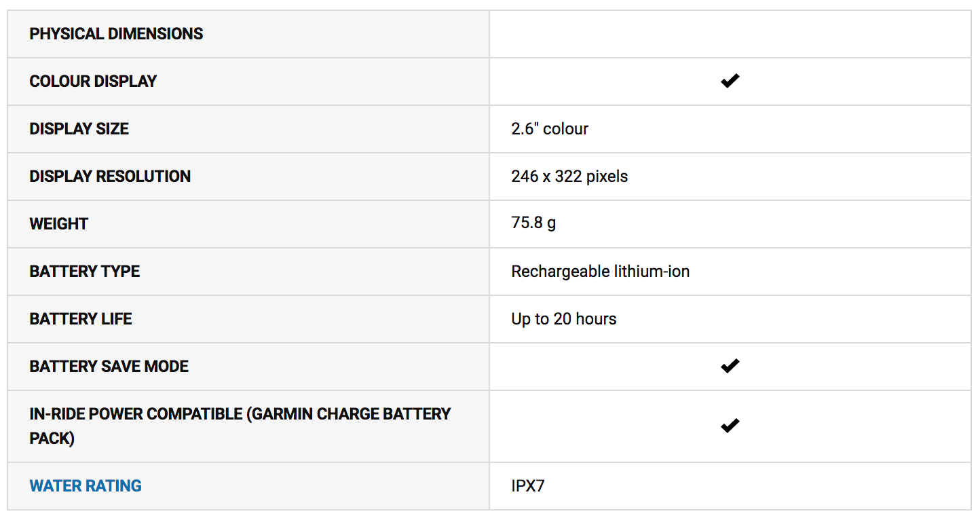Select the Physical Dimensions header cell

click(x=116, y=34)
